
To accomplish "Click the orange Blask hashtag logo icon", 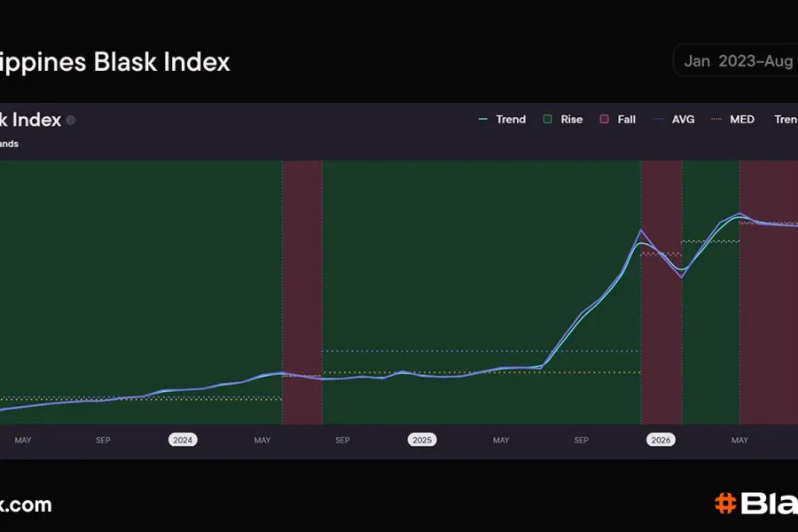I will point(725,504).
